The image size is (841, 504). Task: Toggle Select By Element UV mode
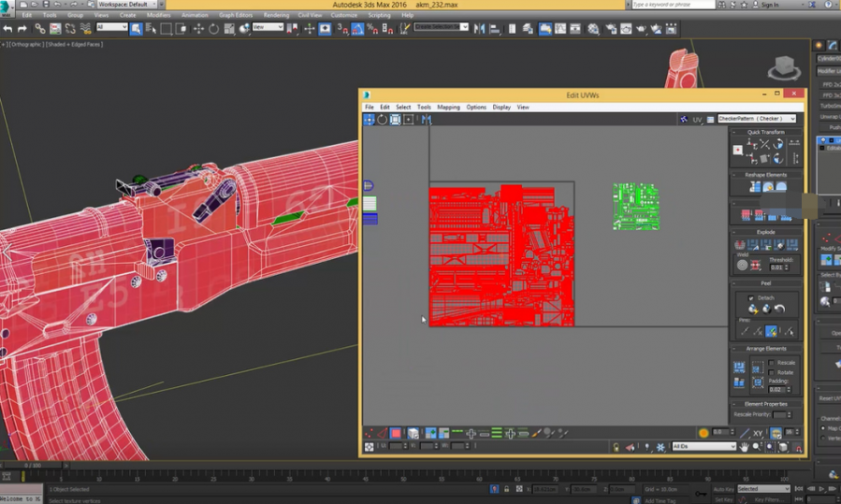click(x=413, y=433)
